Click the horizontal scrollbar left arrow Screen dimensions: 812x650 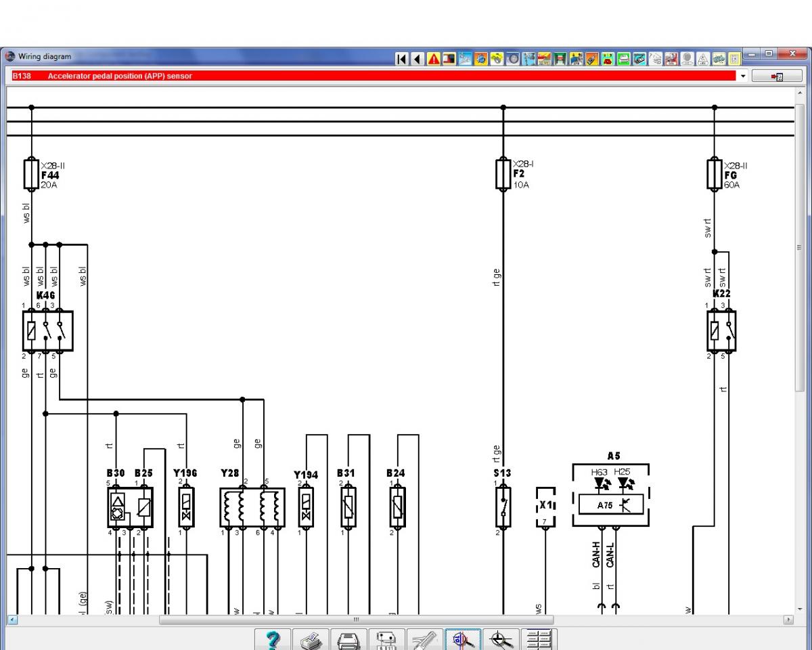tap(12, 620)
